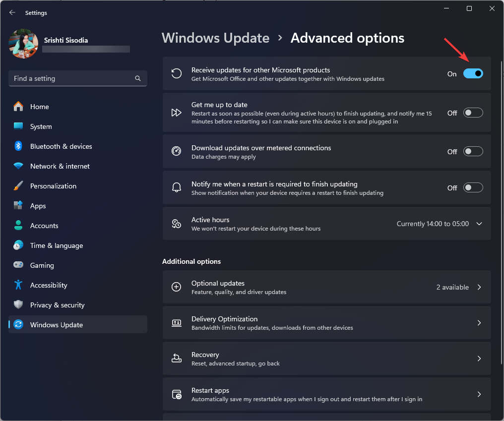Click the Delivery Optimization icon
504x421 pixels.
[x=177, y=323]
